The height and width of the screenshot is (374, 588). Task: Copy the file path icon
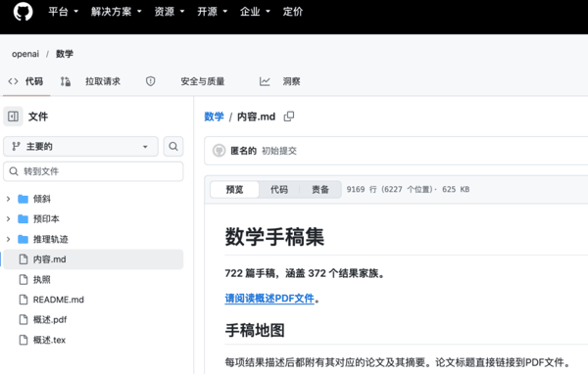[289, 117]
